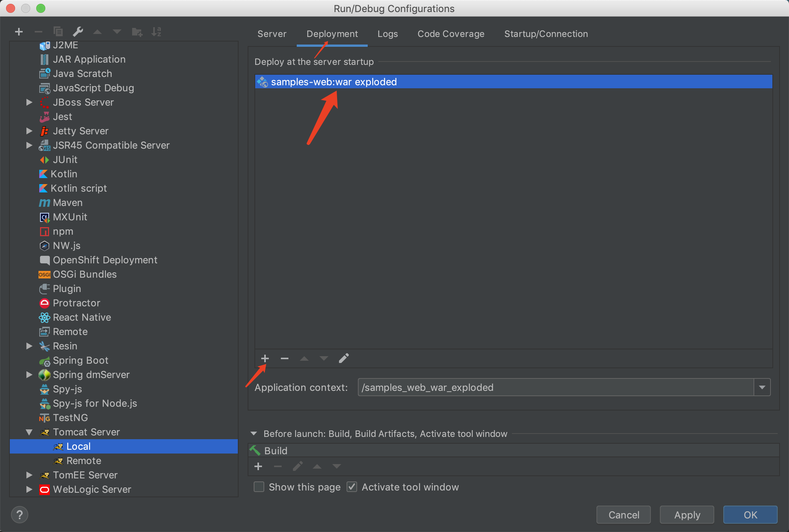789x532 pixels.
Task: Select JAR Application configuration type
Action: tap(82, 59)
